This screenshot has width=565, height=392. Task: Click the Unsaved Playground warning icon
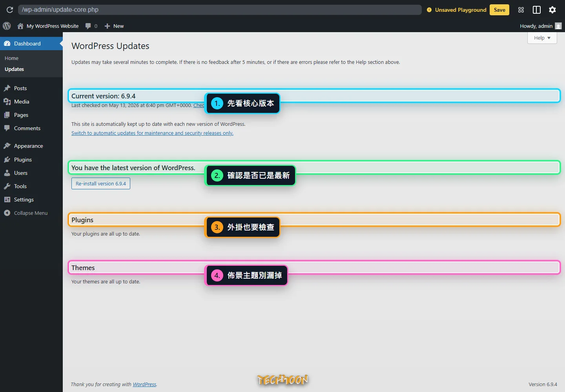click(x=429, y=10)
